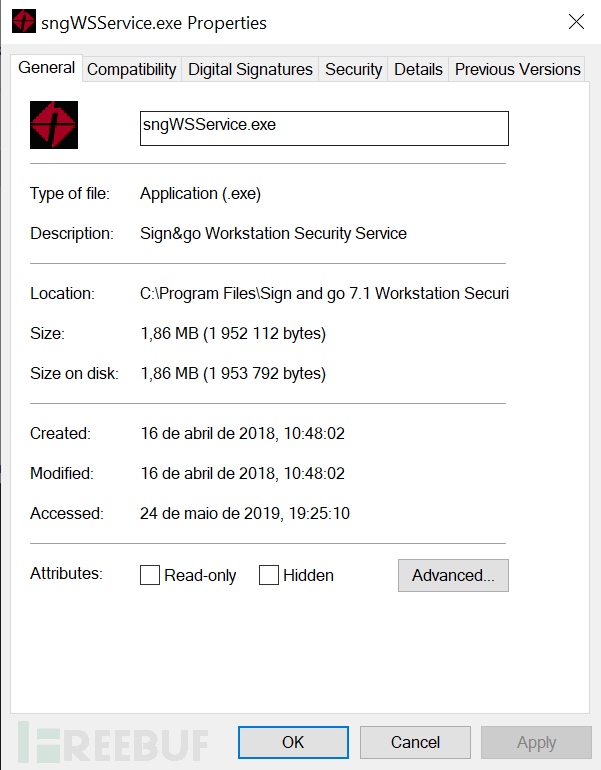View the Previous Versions tab
The image size is (601, 770).
517,69
